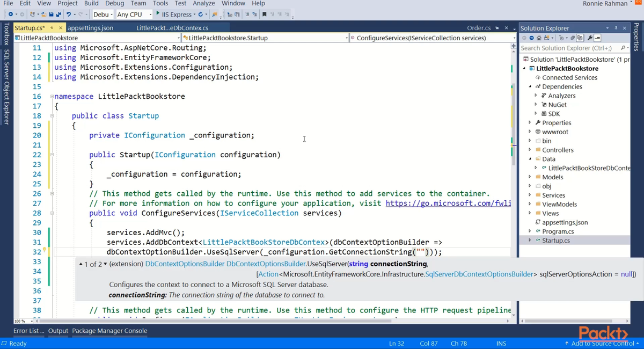Click the Pending Changes Filter clock icon
Image resolution: width=644 pixels, height=349 pixels.
561,38
